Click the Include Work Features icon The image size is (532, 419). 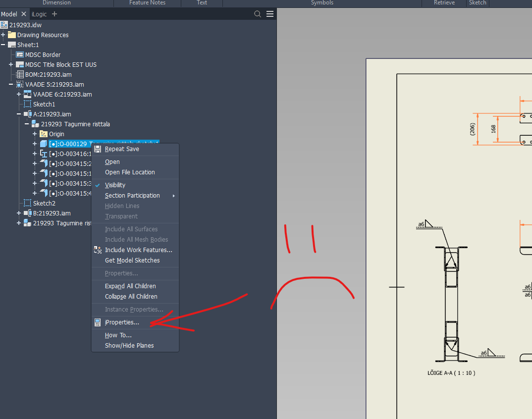click(x=97, y=250)
